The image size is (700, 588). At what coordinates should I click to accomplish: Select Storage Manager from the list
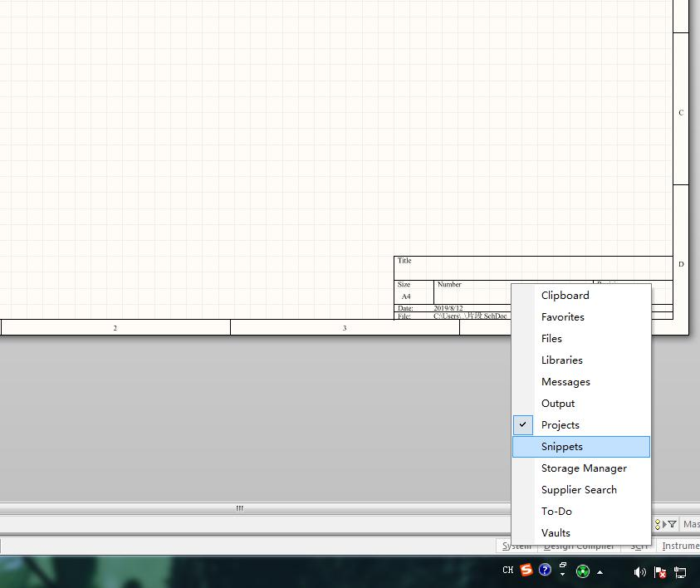580,468
